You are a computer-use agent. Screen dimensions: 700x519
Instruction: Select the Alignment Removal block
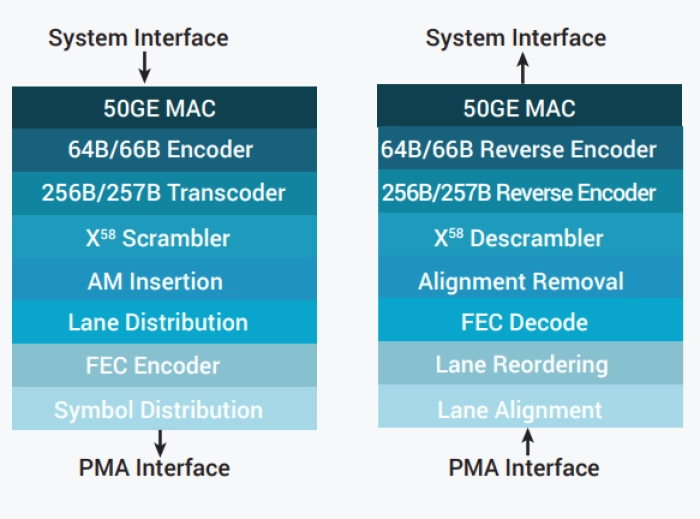[x=530, y=277]
